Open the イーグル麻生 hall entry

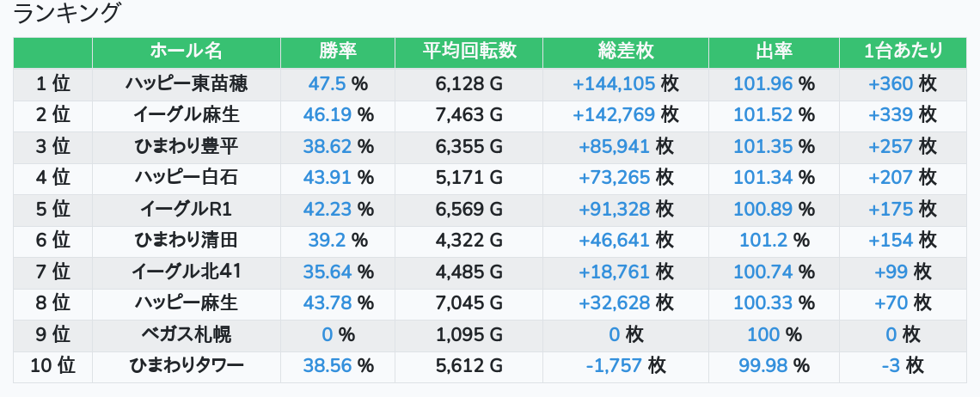tap(186, 115)
